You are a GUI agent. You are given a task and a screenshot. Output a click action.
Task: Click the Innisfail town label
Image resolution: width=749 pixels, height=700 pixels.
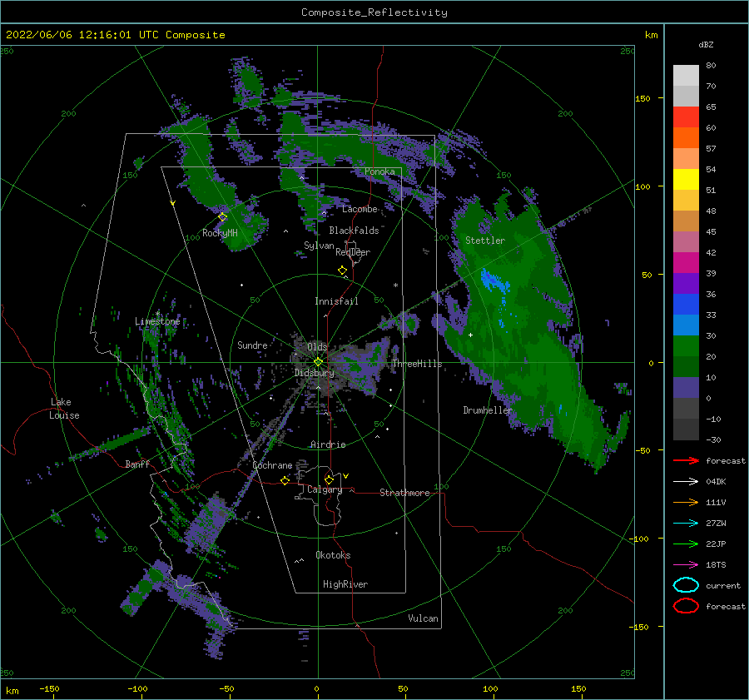336,301
